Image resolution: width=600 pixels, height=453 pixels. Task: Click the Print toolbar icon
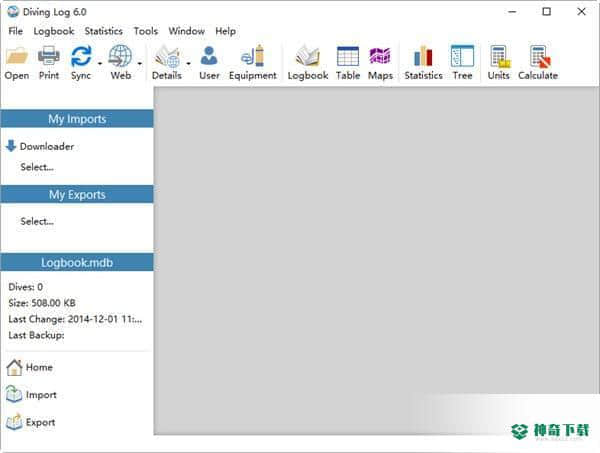(49, 56)
